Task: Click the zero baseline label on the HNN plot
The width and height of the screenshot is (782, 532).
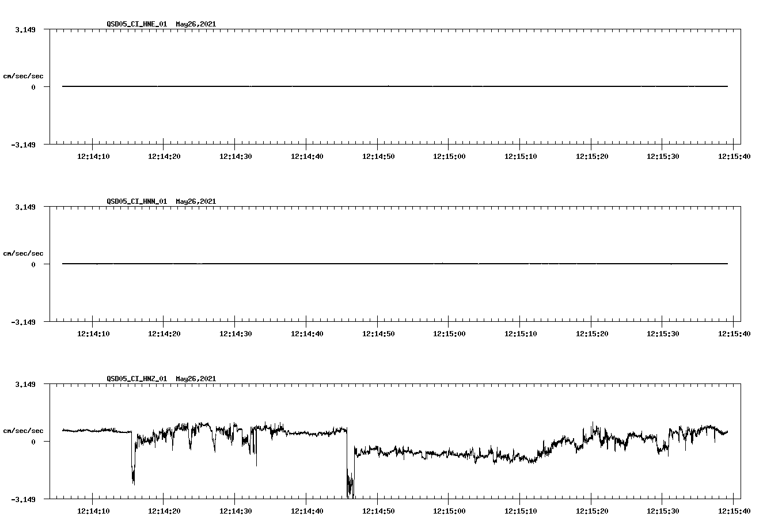Action: click(x=33, y=263)
